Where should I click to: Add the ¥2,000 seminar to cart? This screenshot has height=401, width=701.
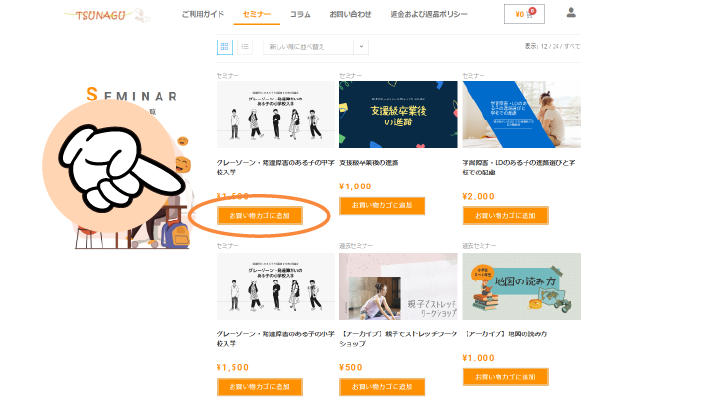(x=505, y=215)
